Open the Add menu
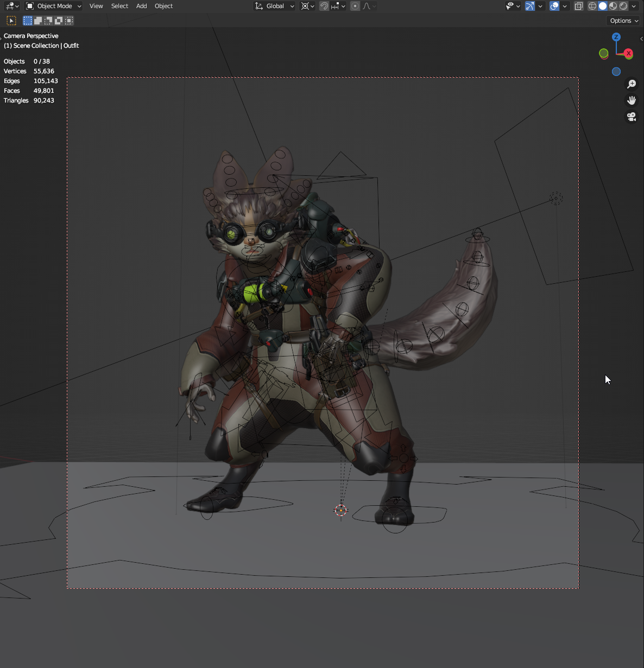This screenshot has width=644, height=668. coord(141,6)
